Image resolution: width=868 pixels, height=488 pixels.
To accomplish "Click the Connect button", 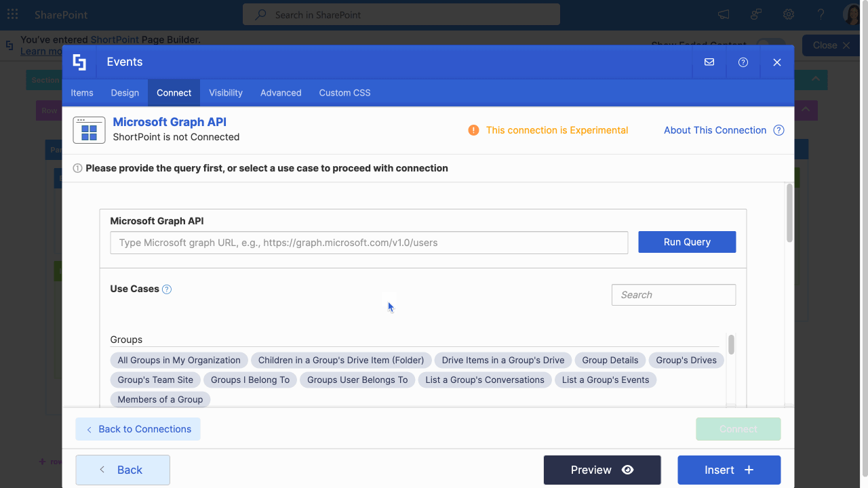I will [x=738, y=429].
